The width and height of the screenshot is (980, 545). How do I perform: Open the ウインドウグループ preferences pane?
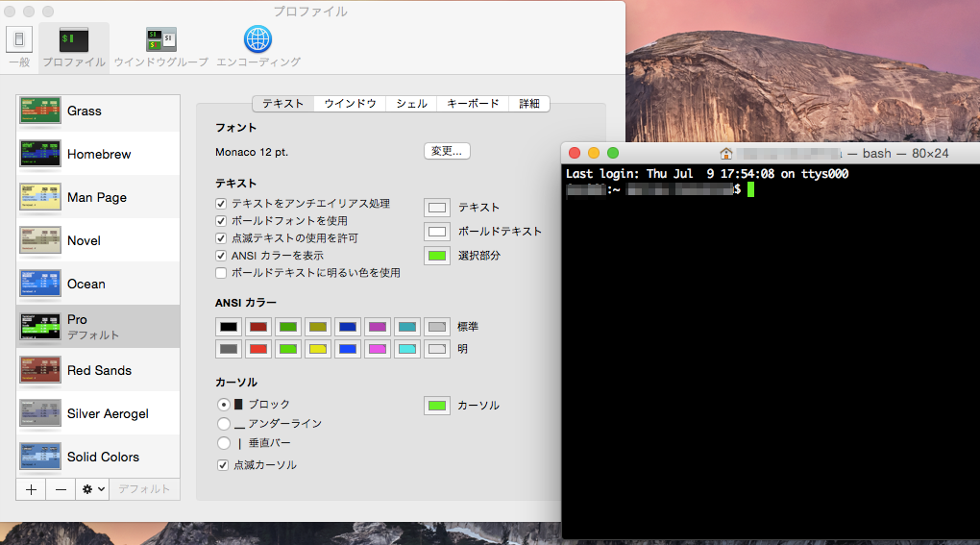coord(161,47)
